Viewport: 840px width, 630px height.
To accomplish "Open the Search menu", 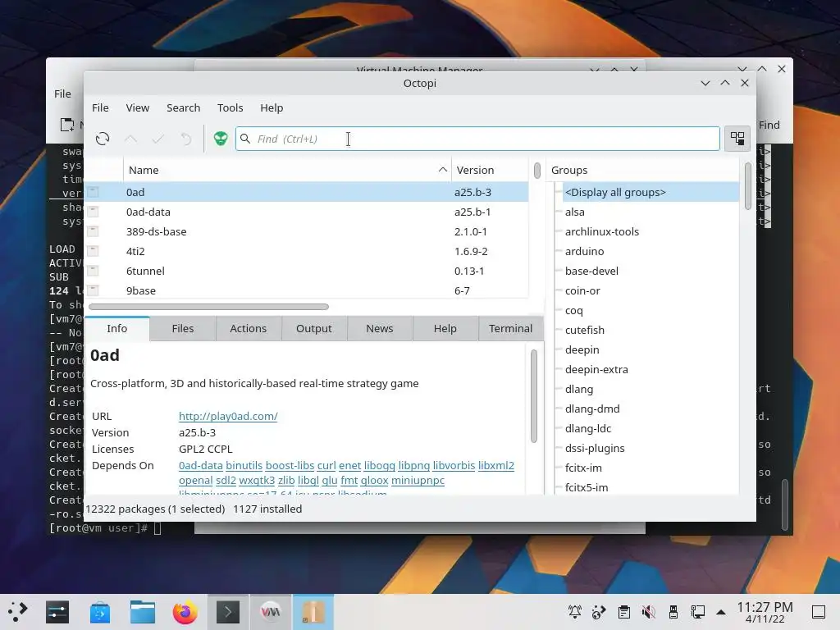I will point(183,107).
